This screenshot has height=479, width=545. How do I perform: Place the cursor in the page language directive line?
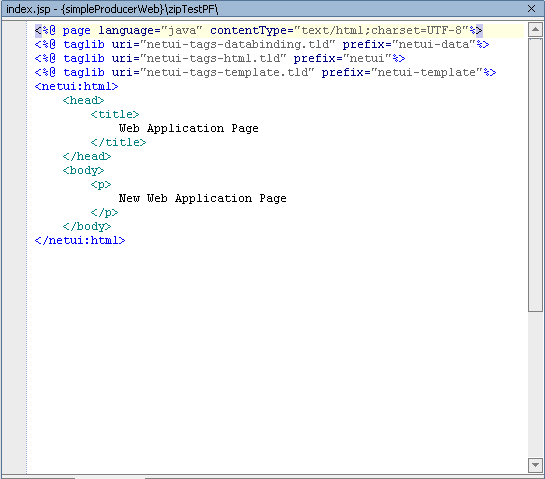(259, 31)
